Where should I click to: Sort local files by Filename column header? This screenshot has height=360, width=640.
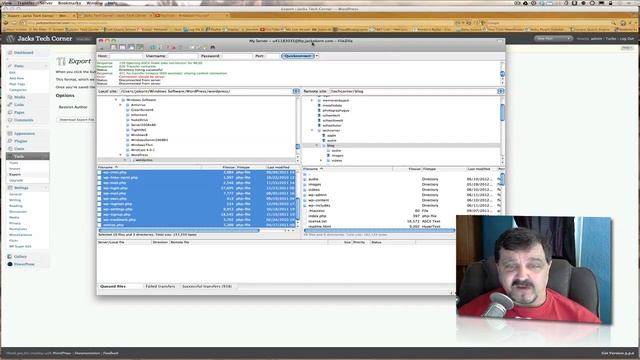[149, 167]
